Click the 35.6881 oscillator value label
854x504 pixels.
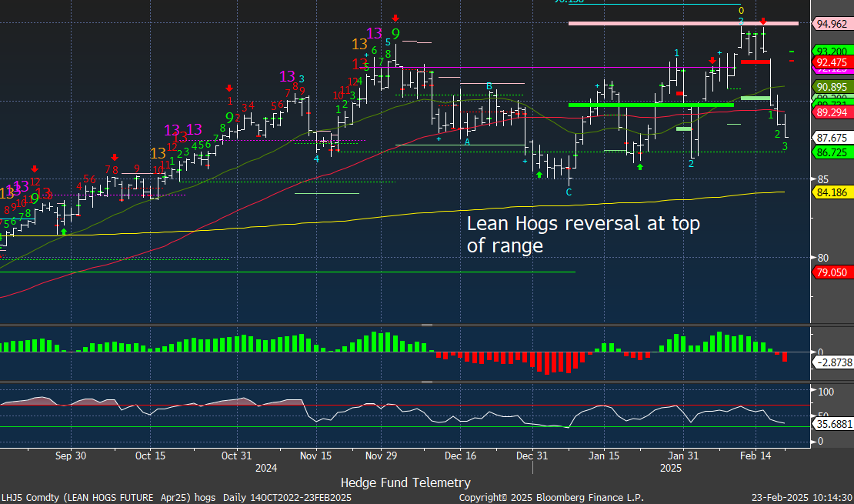click(832, 423)
